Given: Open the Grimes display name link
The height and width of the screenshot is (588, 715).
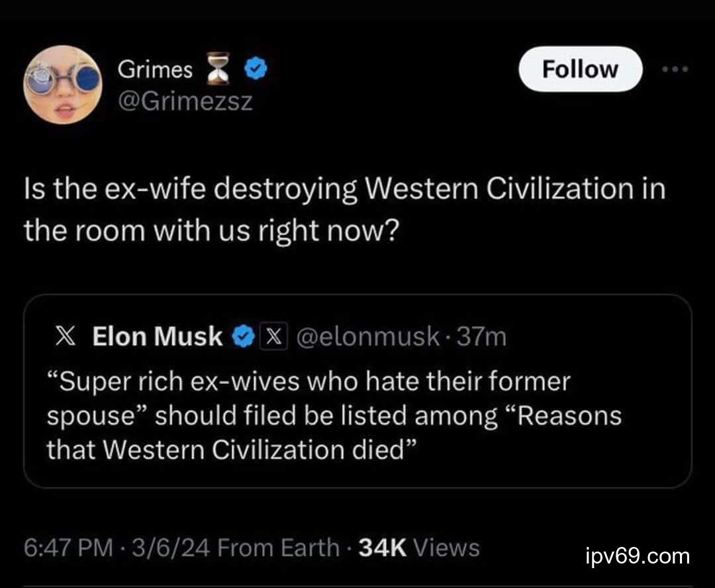Looking at the screenshot, I should click(156, 69).
